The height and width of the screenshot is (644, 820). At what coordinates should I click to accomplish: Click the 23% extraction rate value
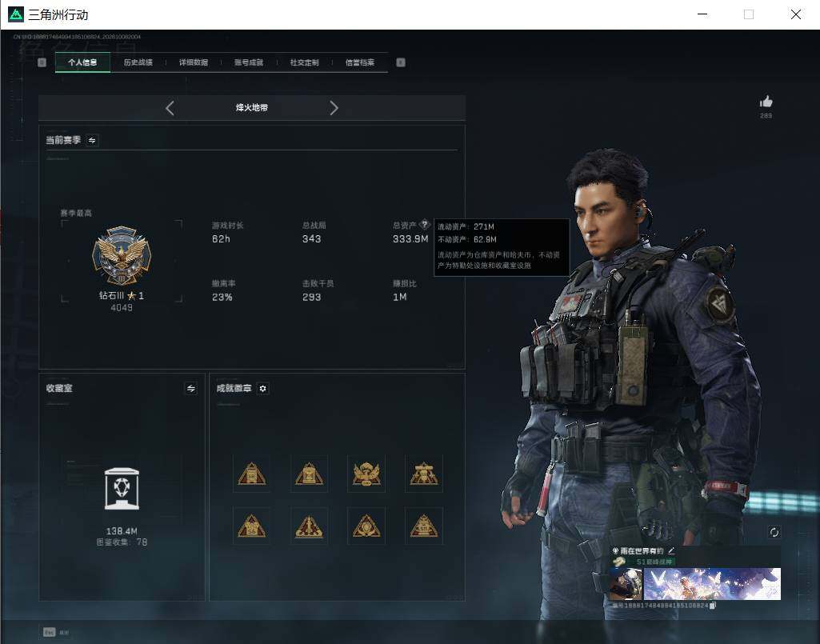(x=222, y=297)
